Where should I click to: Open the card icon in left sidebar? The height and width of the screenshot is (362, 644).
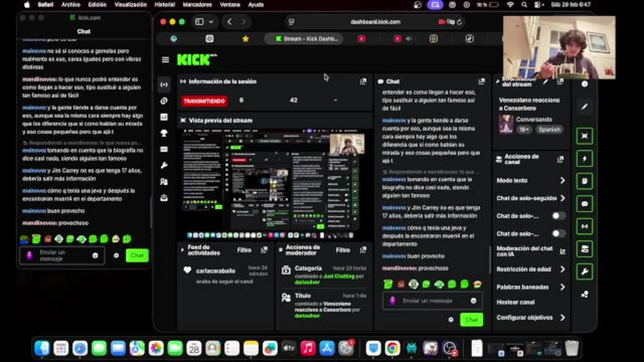pyautogui.click(x=164, y=149)
